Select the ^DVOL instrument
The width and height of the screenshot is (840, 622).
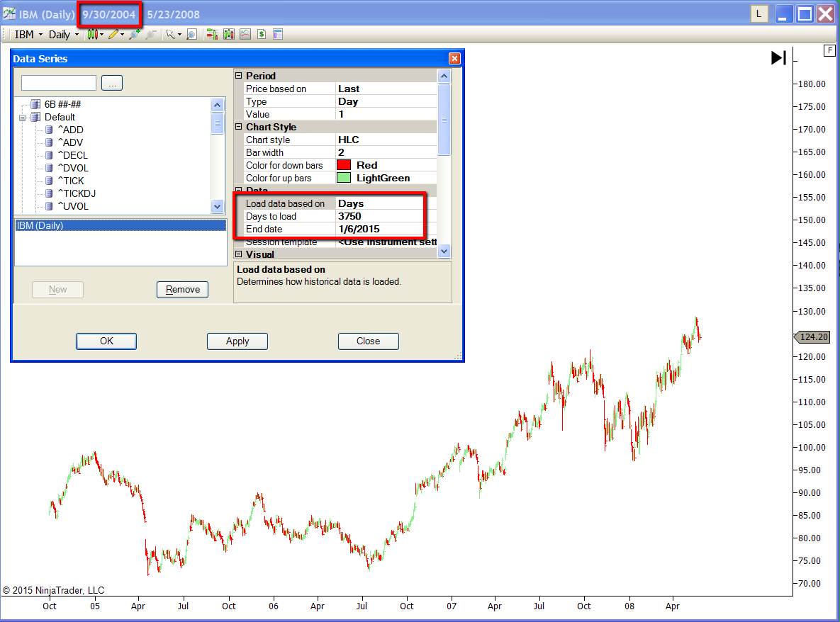pos(74,168)
